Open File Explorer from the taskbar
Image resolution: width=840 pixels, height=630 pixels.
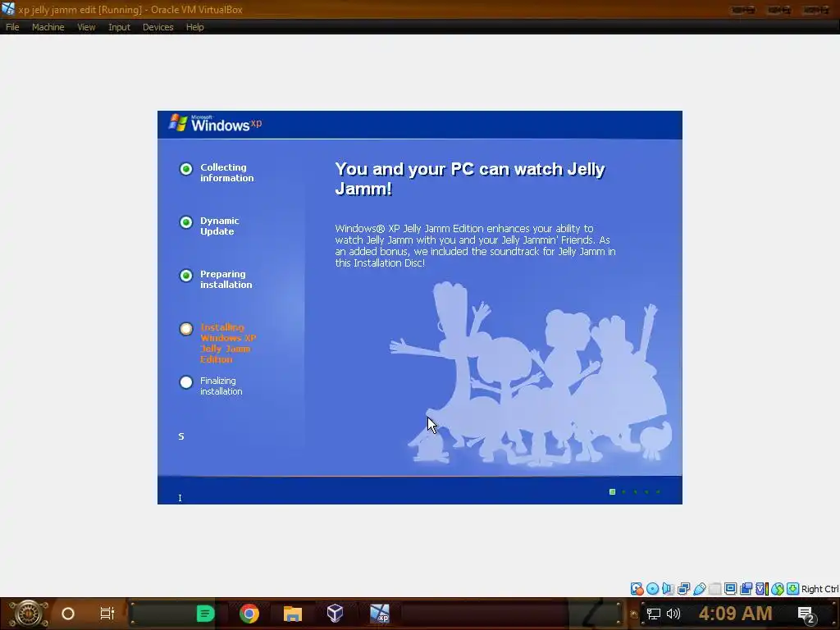(x=293, y=614)
